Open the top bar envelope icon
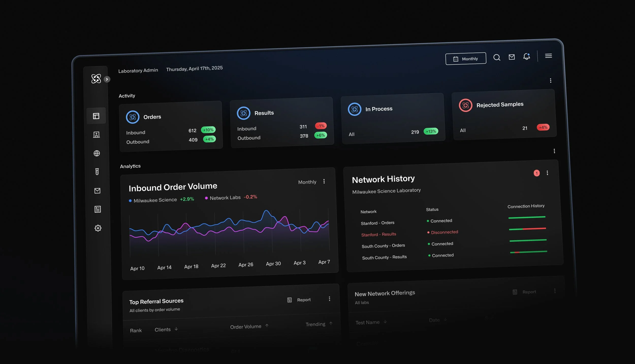The width and height of the screenshot is (635, 364). click(512, 57)
